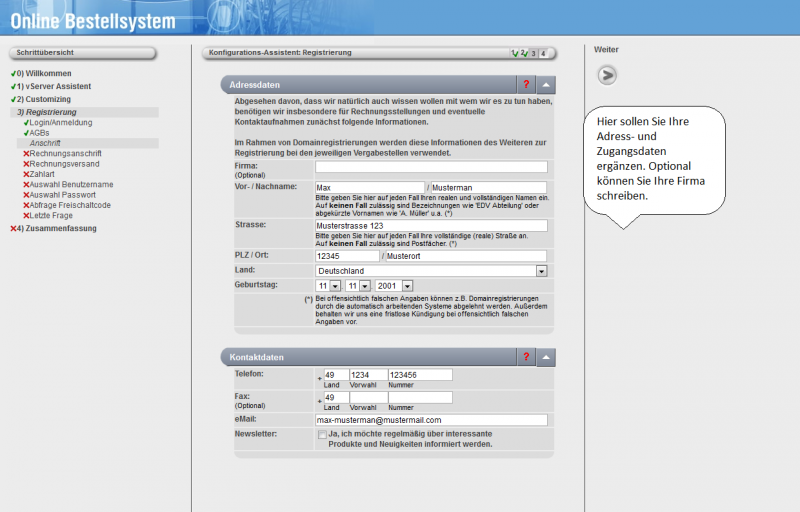Collapse the Kontaktdaten panel
The height and width of the screenshot is (512, 800).
click(x=547, y=357)
